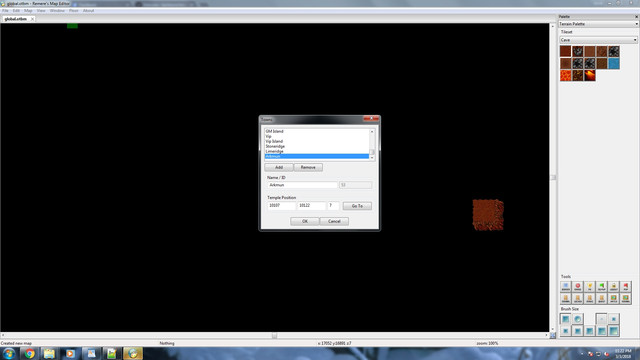Image resolution: width=640 pixels, height=360 pixels.
Task: Click the grayed-out town ID field
Action: [355, 185]
